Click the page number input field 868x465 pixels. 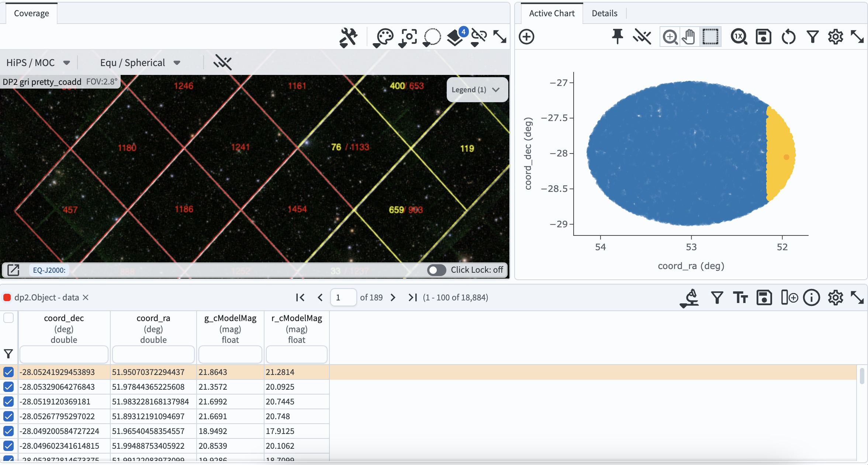tap(343, 297)
